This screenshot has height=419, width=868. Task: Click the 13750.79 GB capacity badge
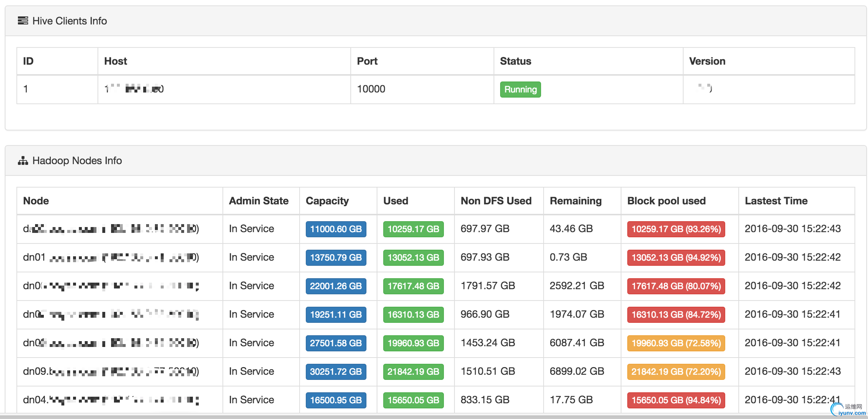(x=336, y=257)
